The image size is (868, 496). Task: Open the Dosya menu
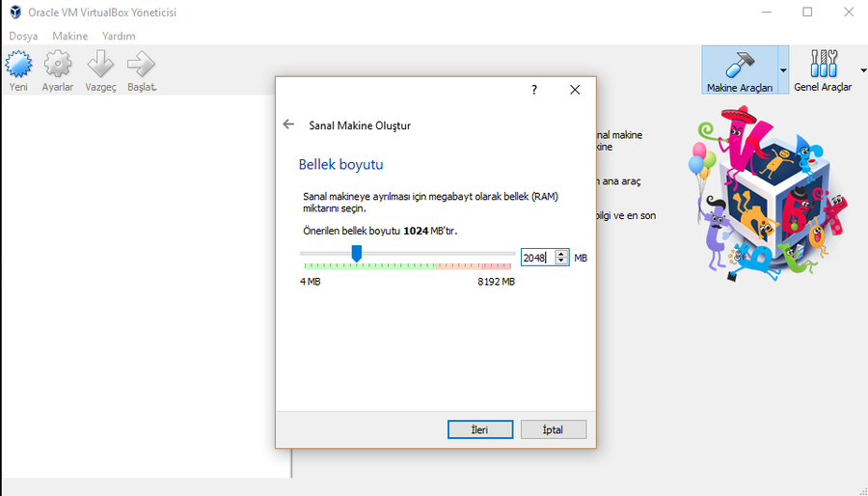pos(23,36)
